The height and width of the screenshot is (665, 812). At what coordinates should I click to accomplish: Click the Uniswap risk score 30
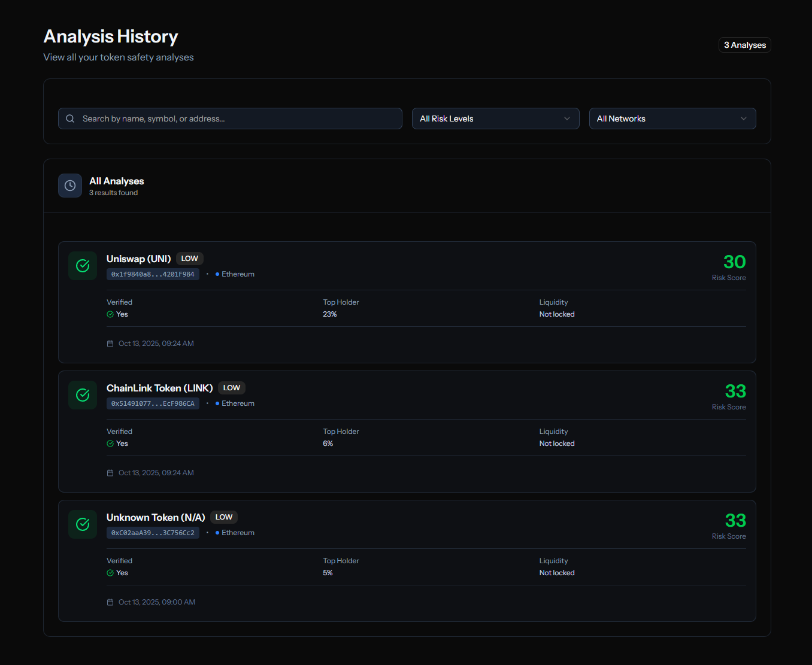[x=734, y=262]
